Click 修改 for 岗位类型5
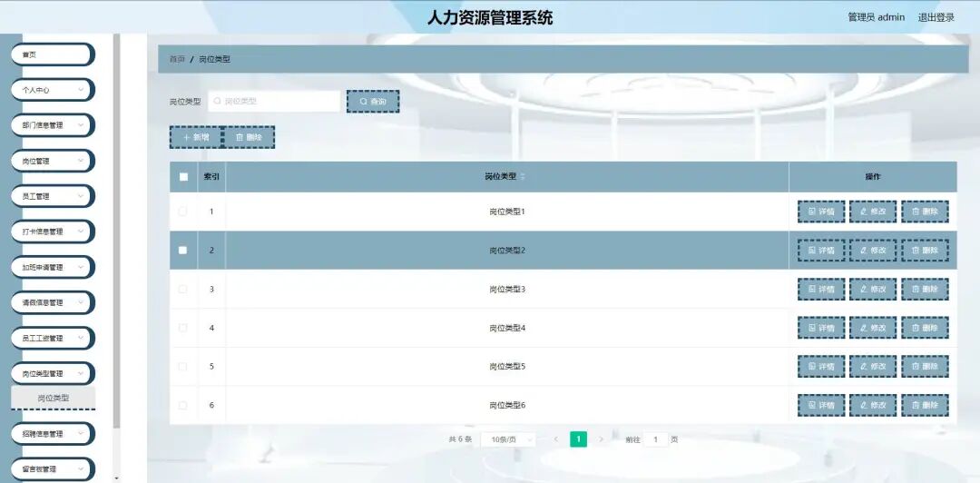 pyautogui.click(x=873, y=367)
